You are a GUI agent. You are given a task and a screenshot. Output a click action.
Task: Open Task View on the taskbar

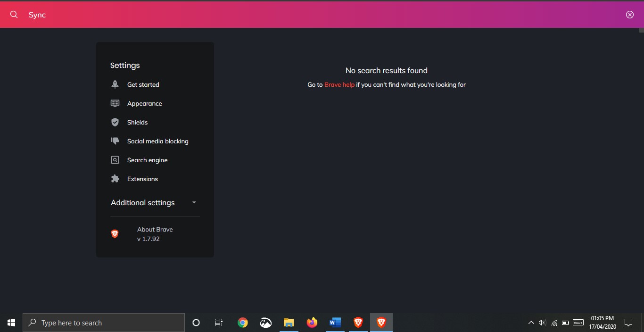point(219,323)
